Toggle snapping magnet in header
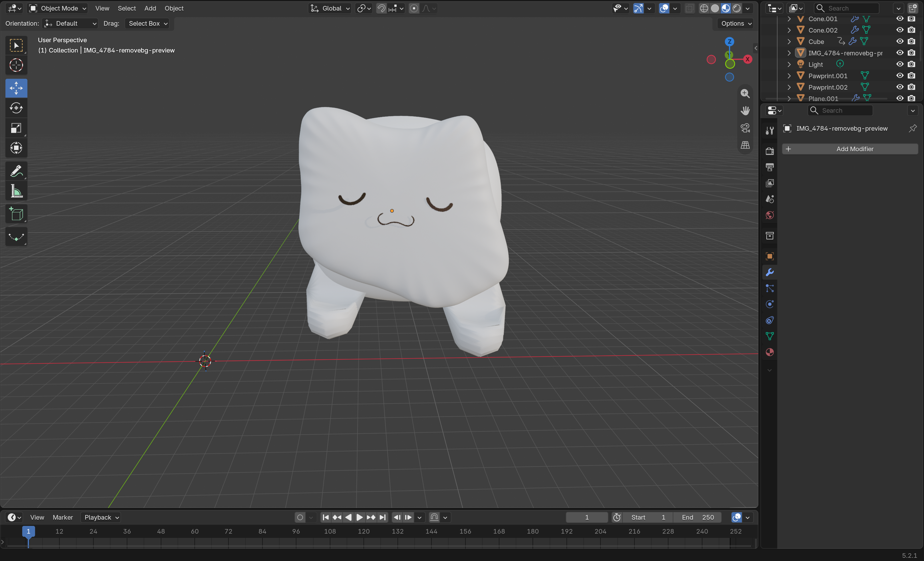The height and width of the screenshot is (561, 924). click(381, 8)
